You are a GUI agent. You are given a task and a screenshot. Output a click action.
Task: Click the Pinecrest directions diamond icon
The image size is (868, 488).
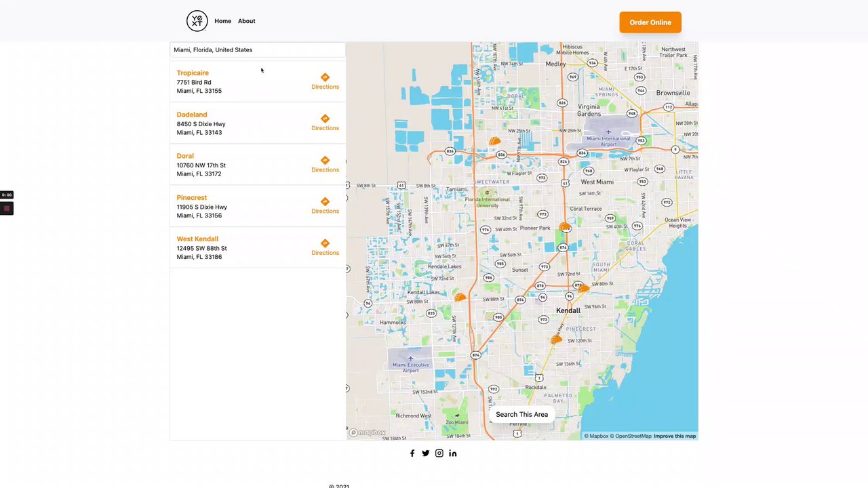[325, 202]
